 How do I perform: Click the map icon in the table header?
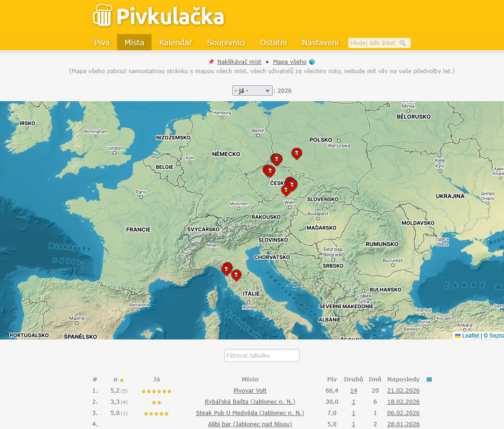tap(428, 379)
